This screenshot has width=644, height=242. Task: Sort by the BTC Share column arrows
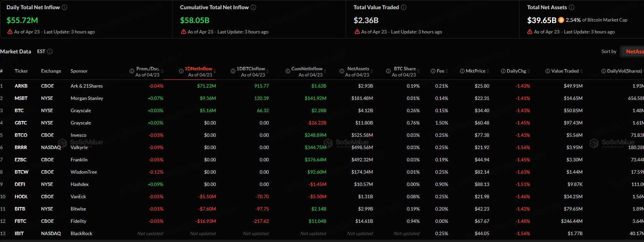click(x=419, y=71)
